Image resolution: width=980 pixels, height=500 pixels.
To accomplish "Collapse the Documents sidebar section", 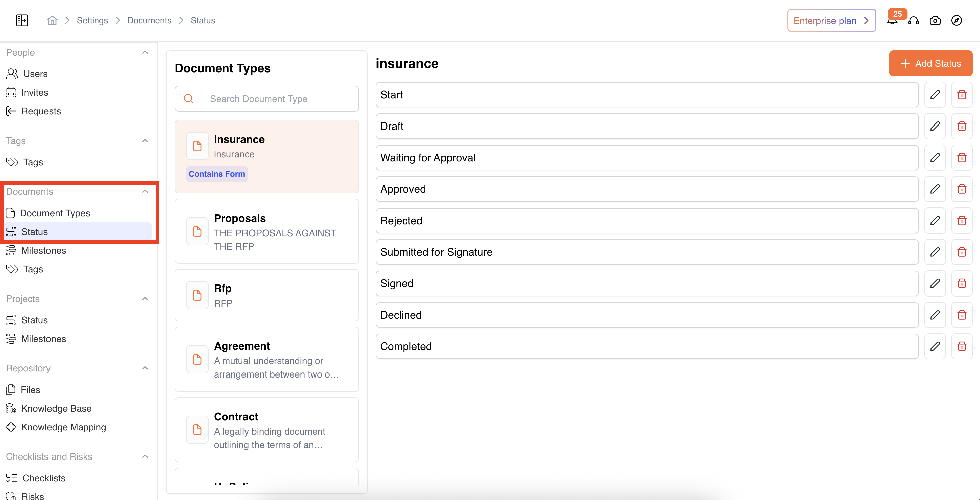I will (145, 191).
